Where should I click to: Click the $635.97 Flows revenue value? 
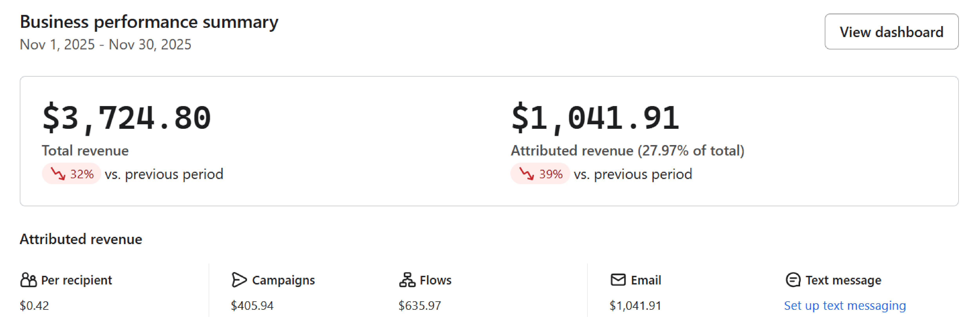click(x=420, y=305)
